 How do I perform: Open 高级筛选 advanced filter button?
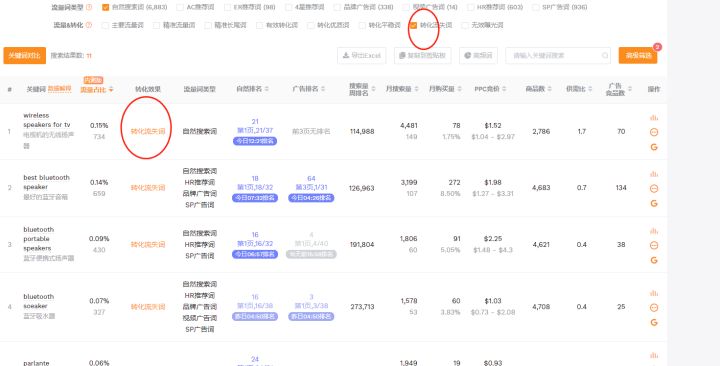pos(638,56)
